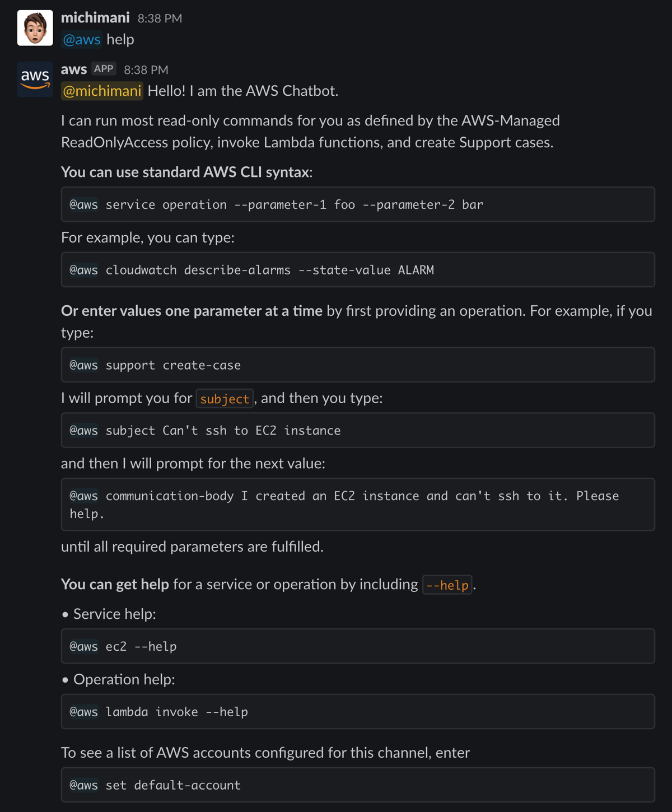
Task: Click the @aws prefix in the support create-case block
Action: pyautogui.click(x=83, y=365)
